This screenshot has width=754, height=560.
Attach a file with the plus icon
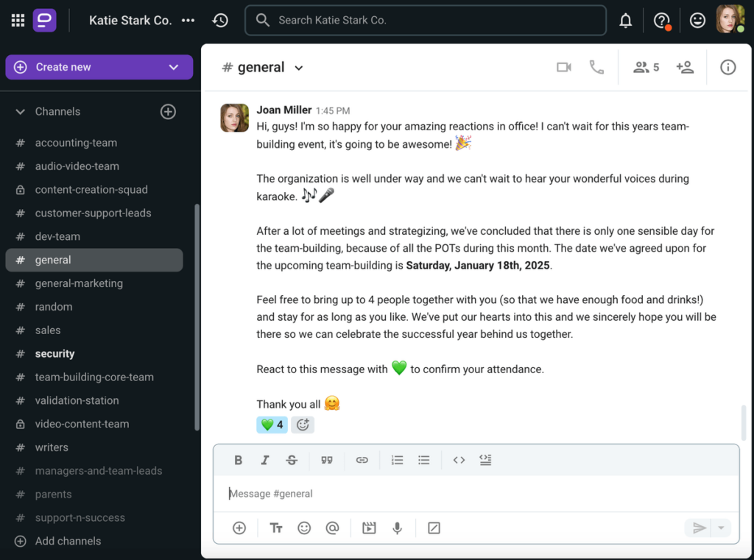[x=238, y=528]
